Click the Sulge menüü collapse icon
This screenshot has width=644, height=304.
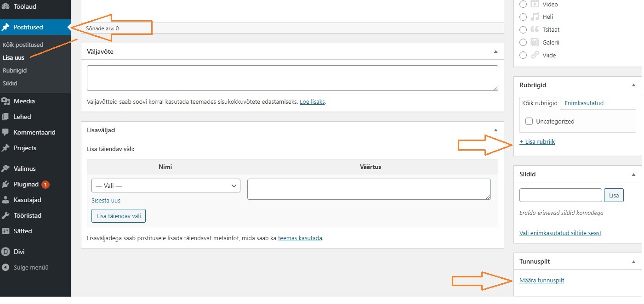pos(6,267)
